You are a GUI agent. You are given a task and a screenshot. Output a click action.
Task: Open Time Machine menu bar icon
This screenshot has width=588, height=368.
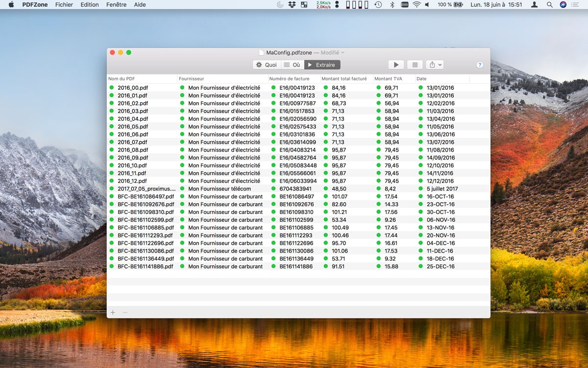pos(378,4)
